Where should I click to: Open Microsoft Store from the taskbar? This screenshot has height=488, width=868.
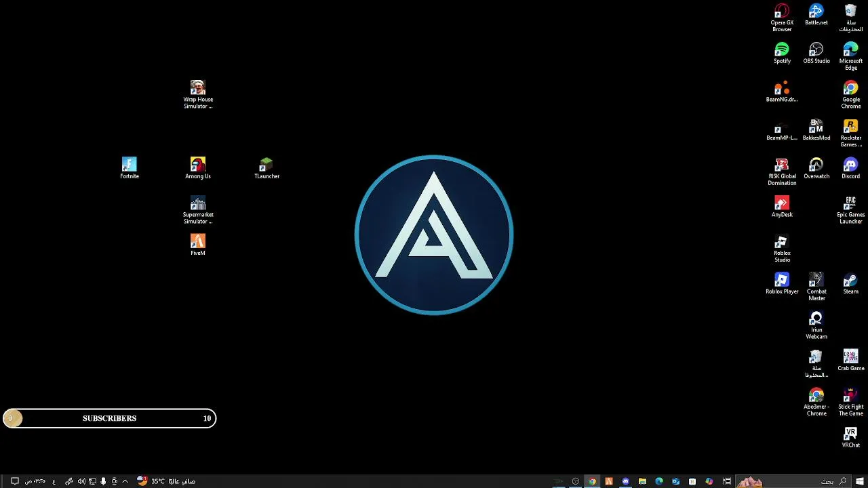[x=692, y=481]
